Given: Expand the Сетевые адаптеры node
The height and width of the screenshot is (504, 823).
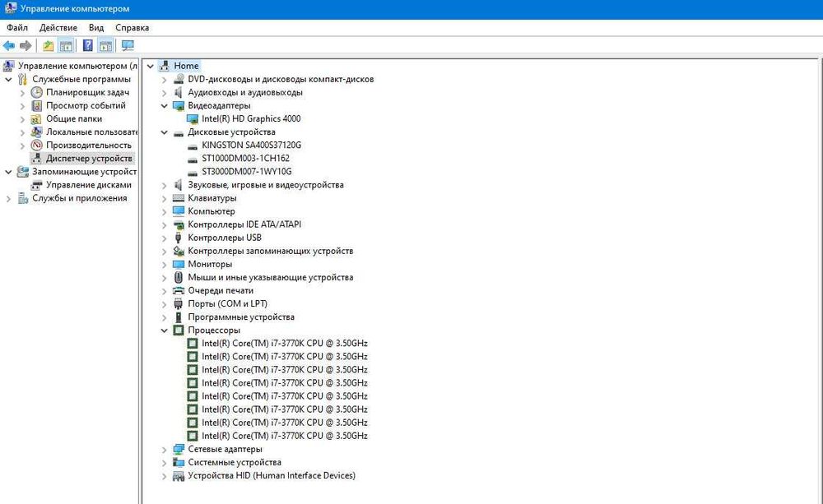Looking at the screenshot, I should point(165,450).
